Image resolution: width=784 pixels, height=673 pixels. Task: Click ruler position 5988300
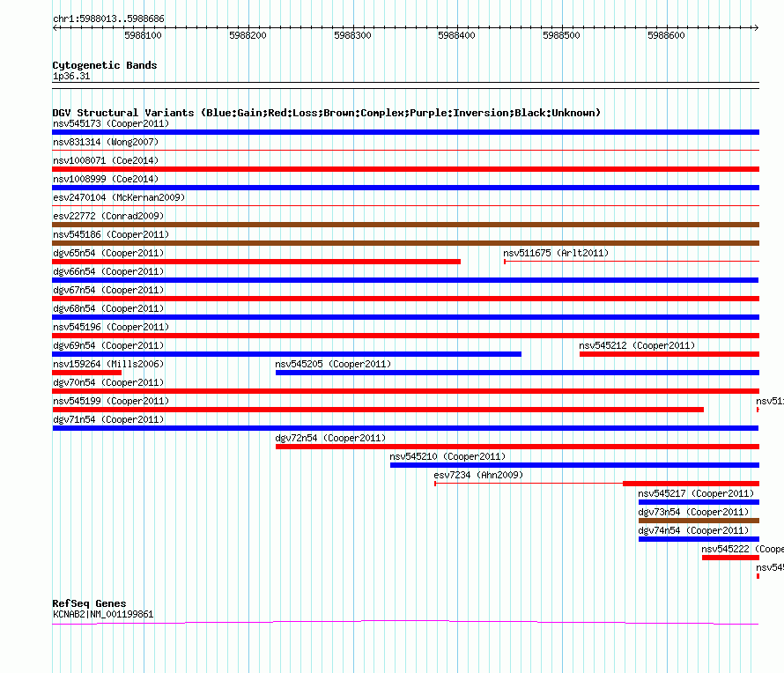[352, 35]
